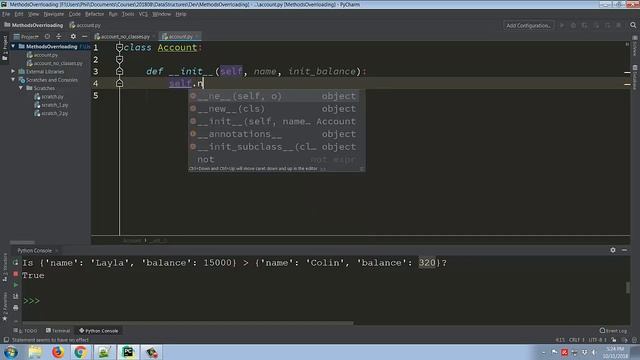This screenshot has width=640, height=360.
Task: Open Chrome from the taskbar
Action: (x=80, y=352)
